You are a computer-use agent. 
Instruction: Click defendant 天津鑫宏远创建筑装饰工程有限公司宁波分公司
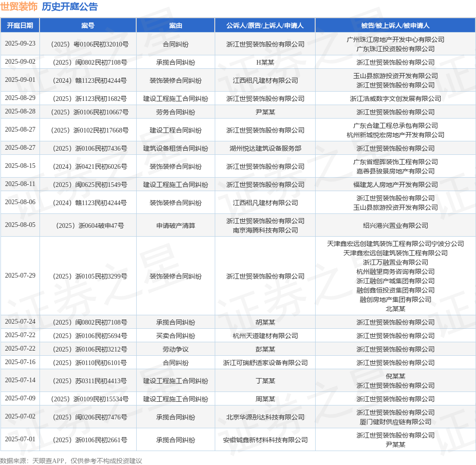(x=395, y=244)
